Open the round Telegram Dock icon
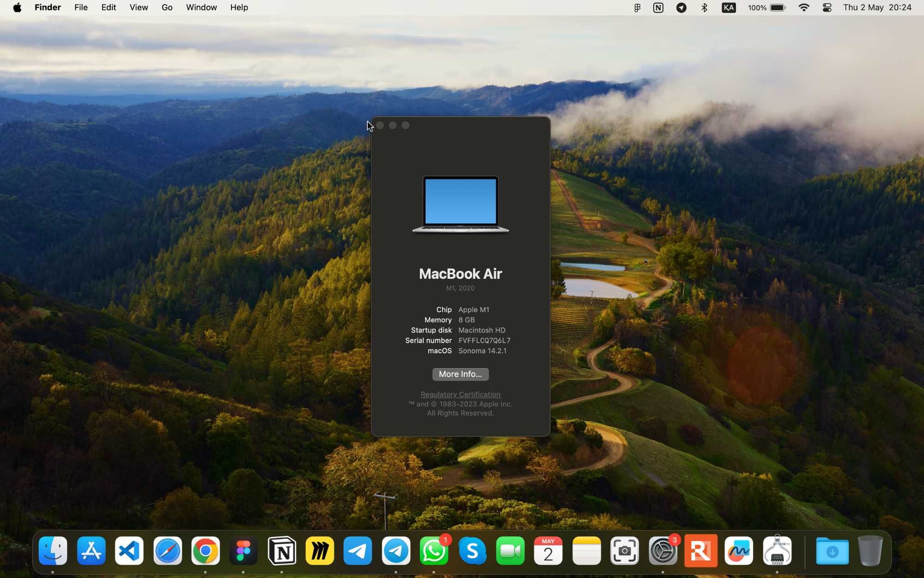Screen dimensions: 924x578 396,551
